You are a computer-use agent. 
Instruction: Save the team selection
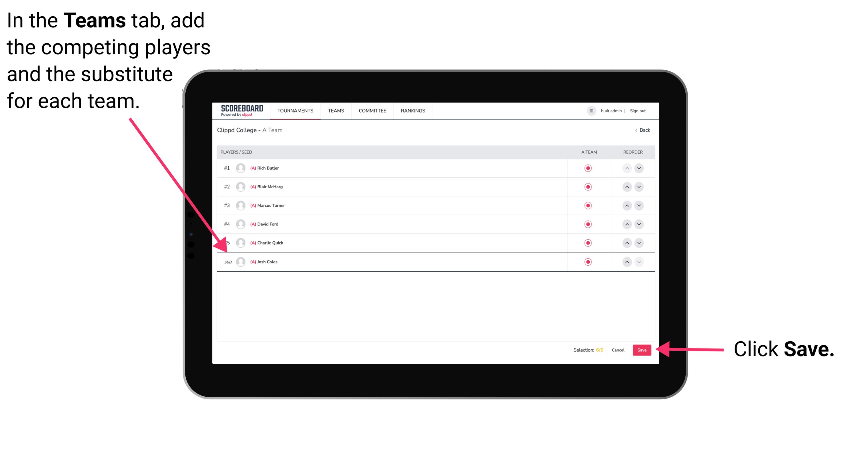642,350
